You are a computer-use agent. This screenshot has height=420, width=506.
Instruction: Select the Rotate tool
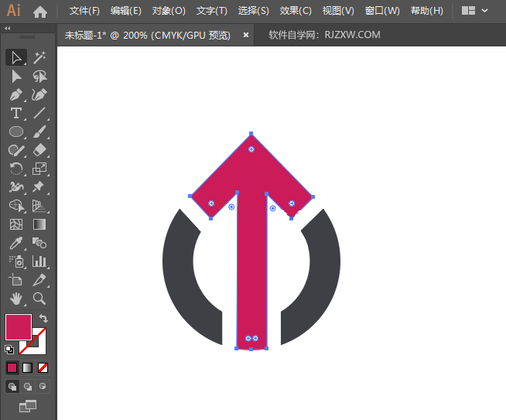click(16, 169)
